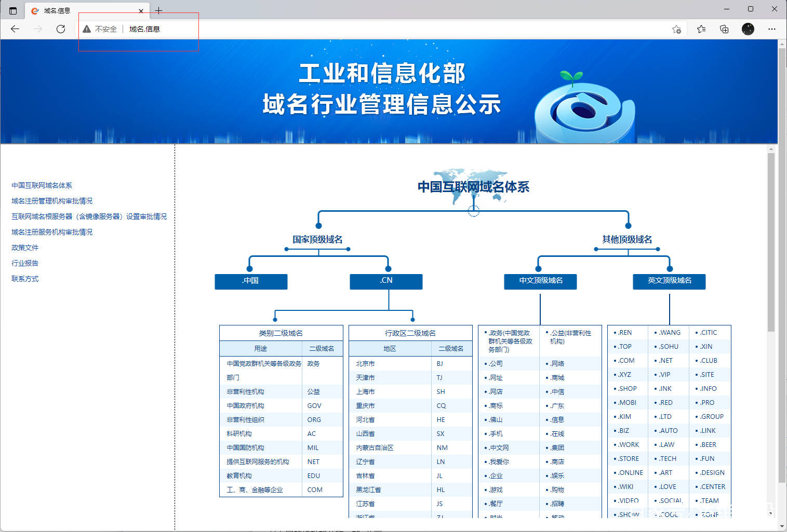Open the Collections icon
Image resolution: width=787 pixels, height=532 pixels.
tap(724, 29)
